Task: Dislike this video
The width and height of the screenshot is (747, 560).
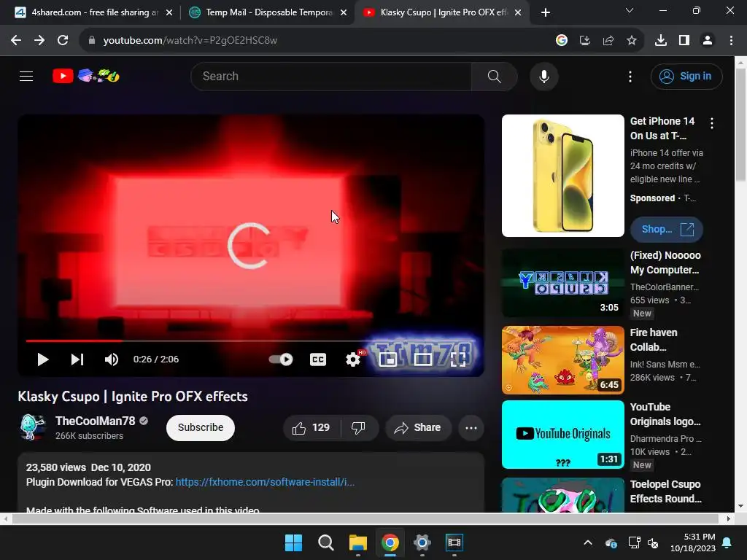Action: pos(359,427)
